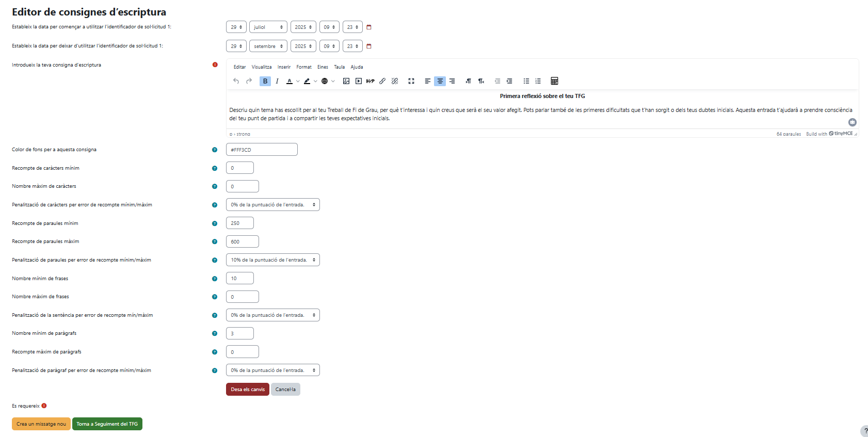The image size is (868, 437).
Task: Click the background color field #FFF3CD
Action: point(262,150)
